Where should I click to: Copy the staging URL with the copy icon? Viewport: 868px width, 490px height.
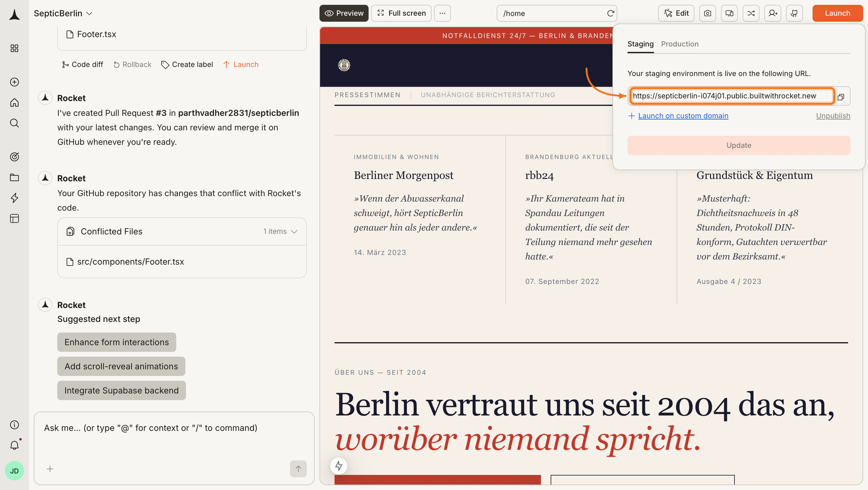click(x=841, y=97)
